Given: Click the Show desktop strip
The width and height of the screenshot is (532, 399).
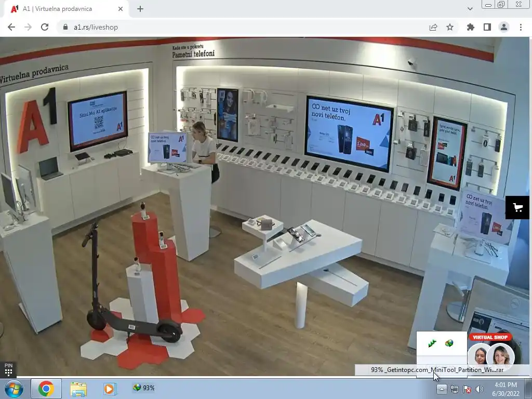Looking at the screenshot, I should 528,389.
